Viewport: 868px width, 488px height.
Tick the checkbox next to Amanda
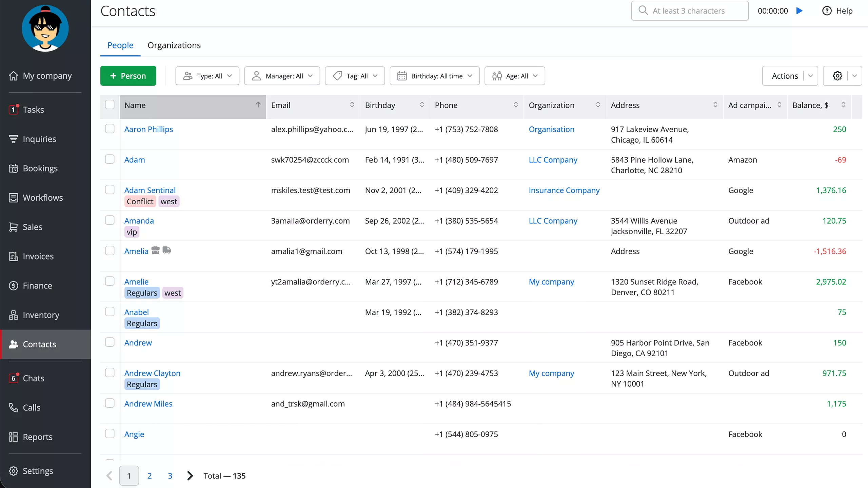(110, 220)
